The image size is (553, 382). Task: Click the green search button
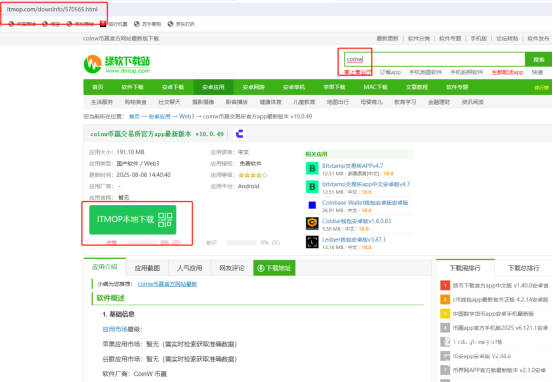538,60
